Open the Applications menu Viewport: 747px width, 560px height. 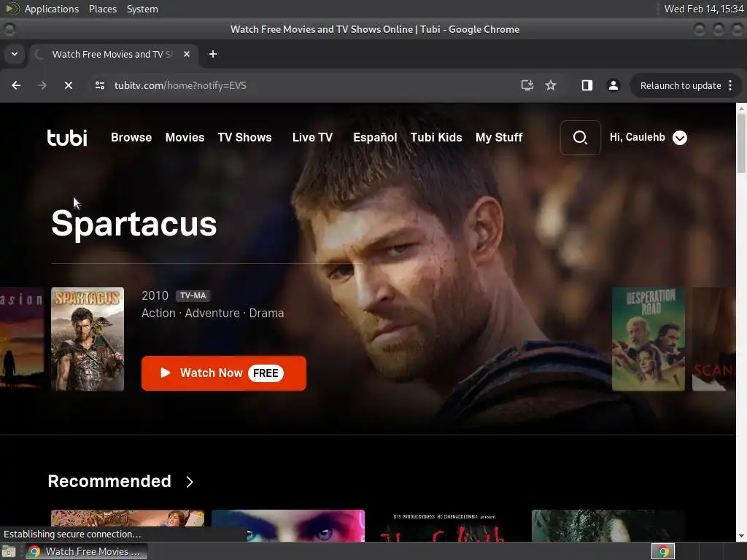tap(52, 9)
